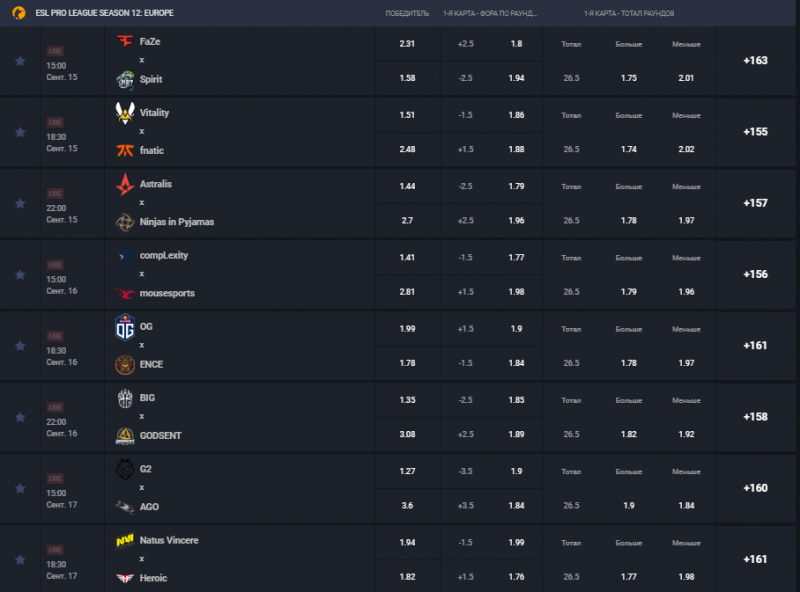800x592 pixels.
Task: Expand +157 markets for Astralis match
Action: (x=755, y=203)
